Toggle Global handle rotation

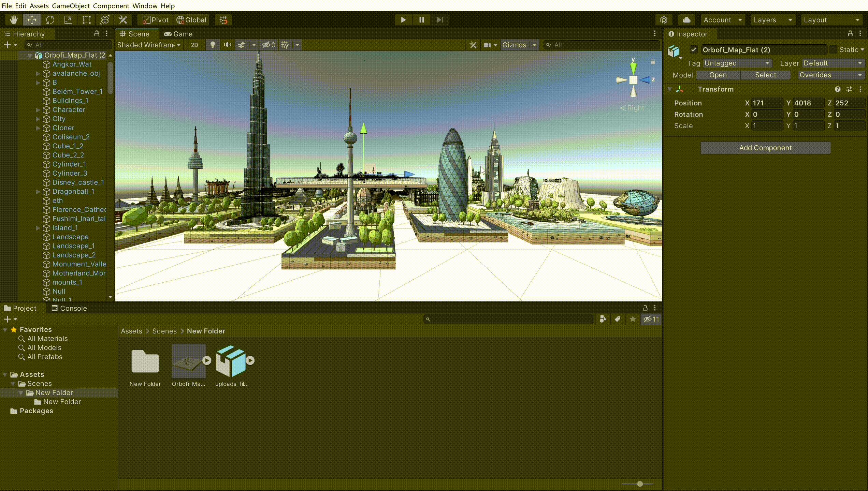coord(191,20)
